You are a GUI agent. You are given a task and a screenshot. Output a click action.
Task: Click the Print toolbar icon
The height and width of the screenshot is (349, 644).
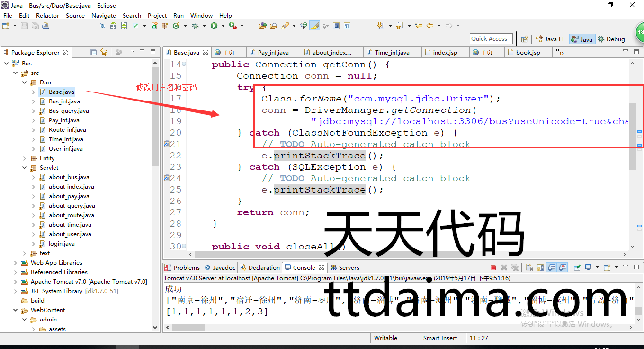[x=45, y=26]
